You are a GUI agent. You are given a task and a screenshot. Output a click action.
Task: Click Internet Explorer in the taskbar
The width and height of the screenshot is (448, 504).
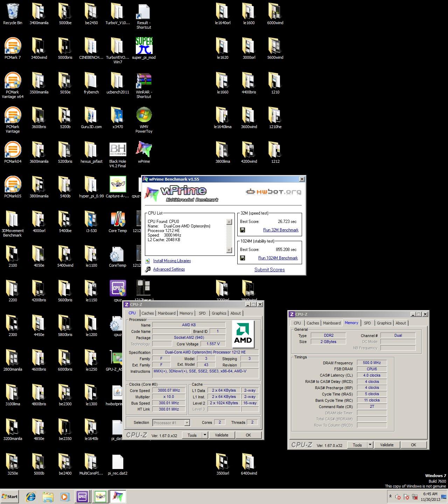pyautogui.click(x=31, y=497)
